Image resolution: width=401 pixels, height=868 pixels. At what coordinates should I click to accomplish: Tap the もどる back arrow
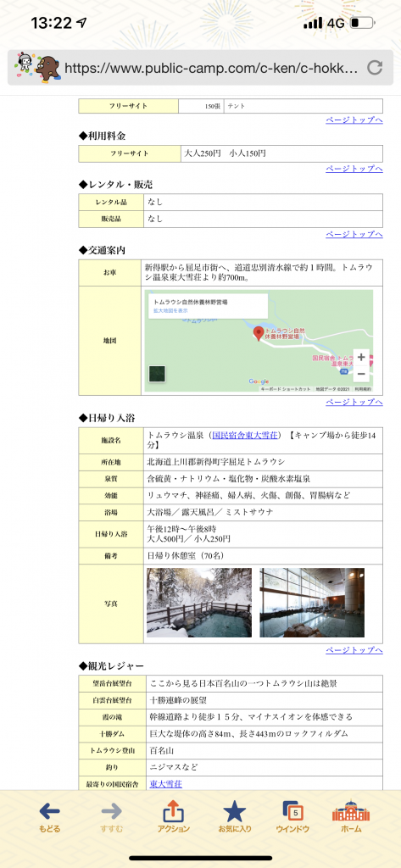[x=49, y=811]
